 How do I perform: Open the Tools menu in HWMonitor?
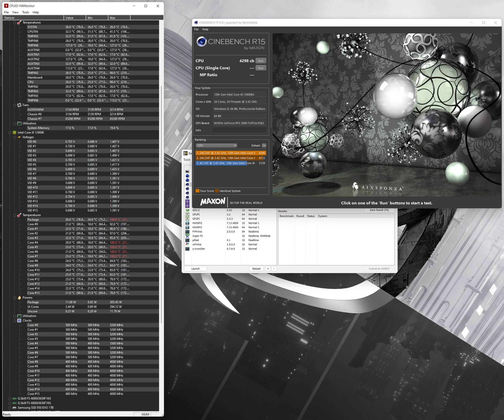[26, 12]
